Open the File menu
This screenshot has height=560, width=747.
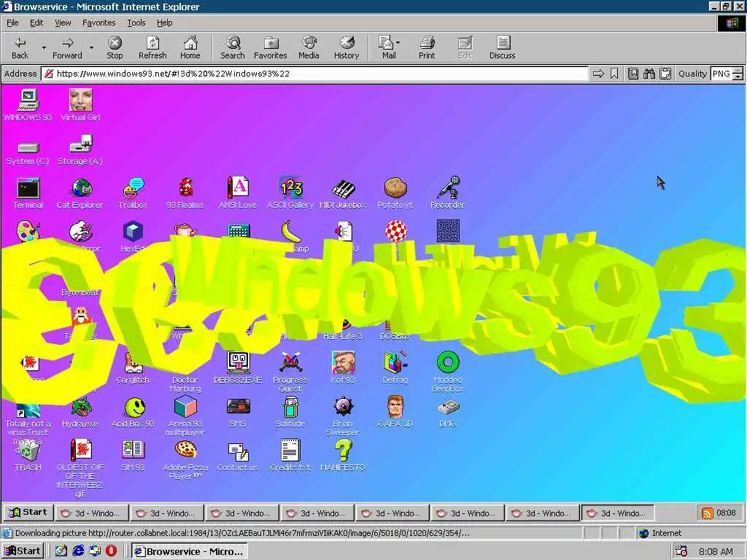click(x=12, y=23)
